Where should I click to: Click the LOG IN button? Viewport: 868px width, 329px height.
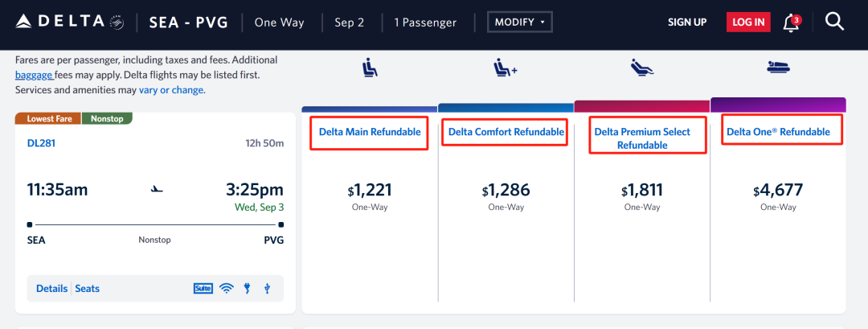coord(748,23)
